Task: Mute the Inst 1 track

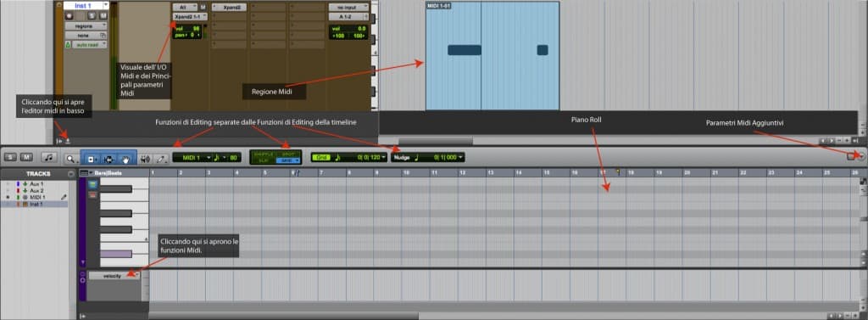Action: click(103, 16)
